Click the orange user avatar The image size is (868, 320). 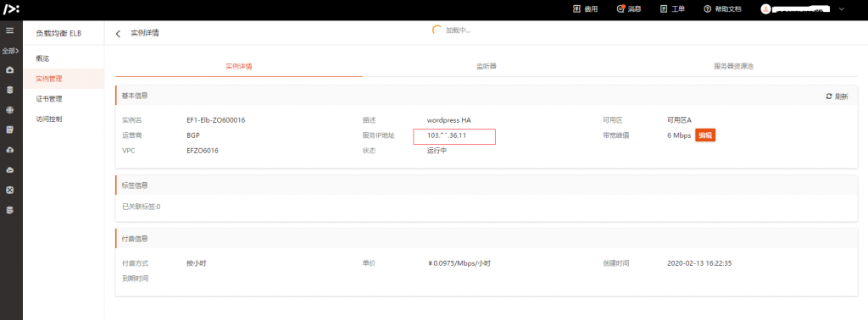point(765,8)
